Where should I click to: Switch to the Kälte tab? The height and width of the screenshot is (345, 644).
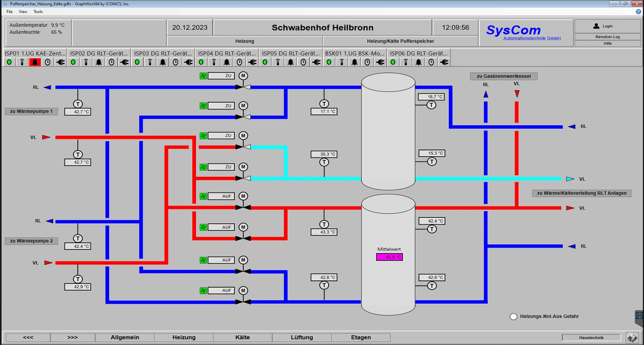coord(243,338)
